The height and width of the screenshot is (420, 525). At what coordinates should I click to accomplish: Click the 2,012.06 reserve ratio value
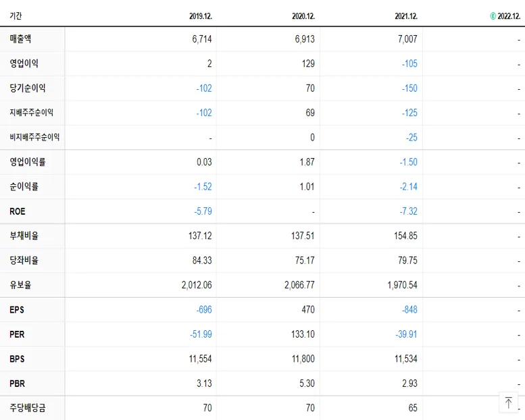click(x=197, y=285)
